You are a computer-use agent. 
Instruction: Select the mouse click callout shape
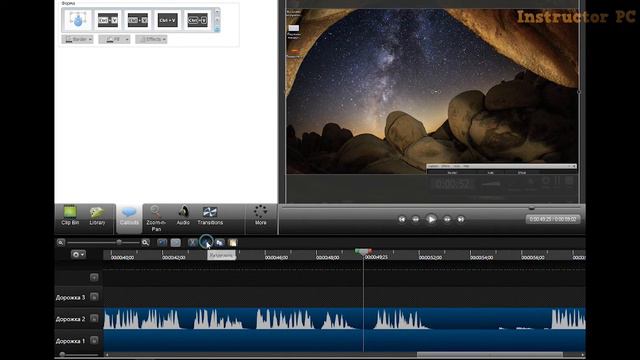coord(78,20)
